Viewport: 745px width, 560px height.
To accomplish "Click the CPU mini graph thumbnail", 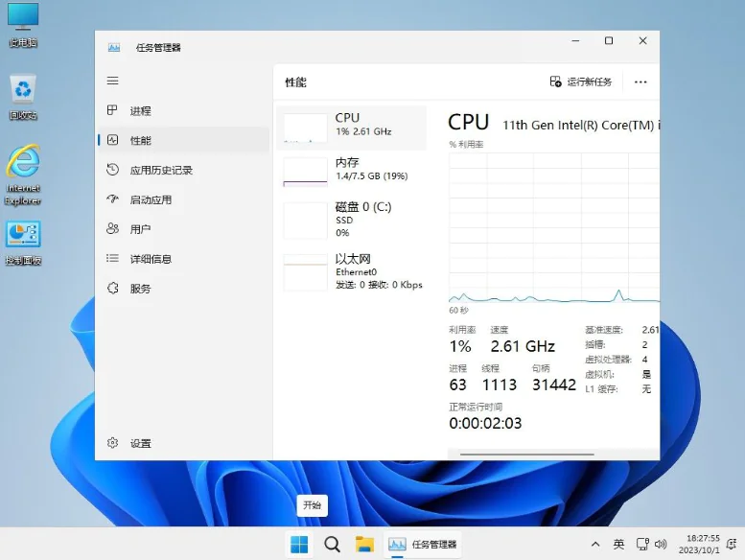I will pos(306,128).
